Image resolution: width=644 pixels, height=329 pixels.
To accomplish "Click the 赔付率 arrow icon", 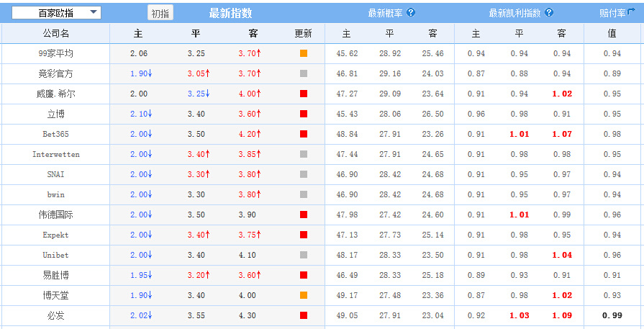I will [x=632, y=12].
